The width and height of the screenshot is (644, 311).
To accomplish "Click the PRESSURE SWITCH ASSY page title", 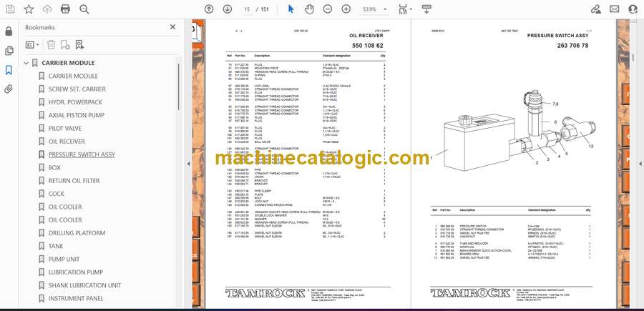I will (557, 36).
